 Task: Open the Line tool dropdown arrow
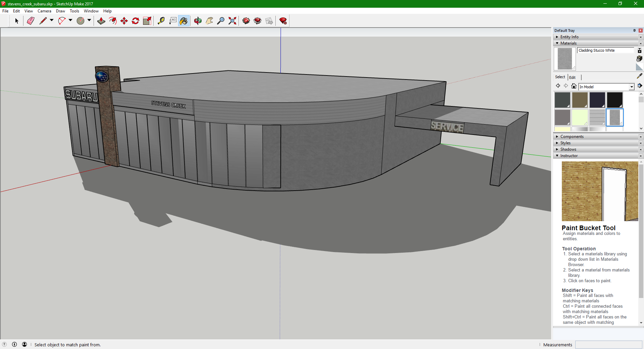click(x=52, y=20)
